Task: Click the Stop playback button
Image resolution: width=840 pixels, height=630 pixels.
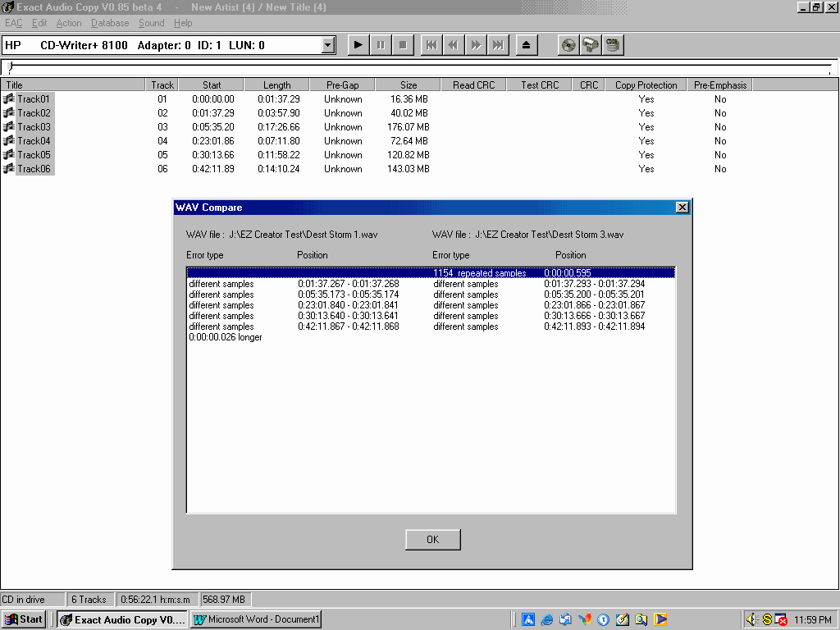Action: coord(404,45)
